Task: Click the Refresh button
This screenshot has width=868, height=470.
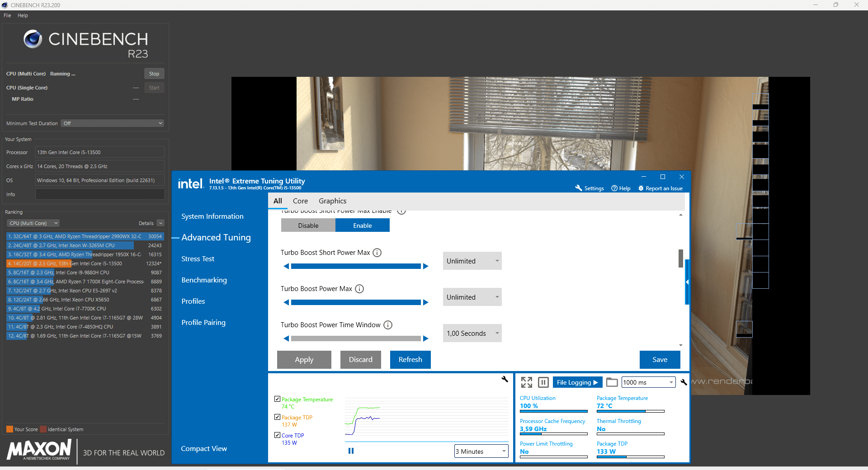Action: point(410,360)
